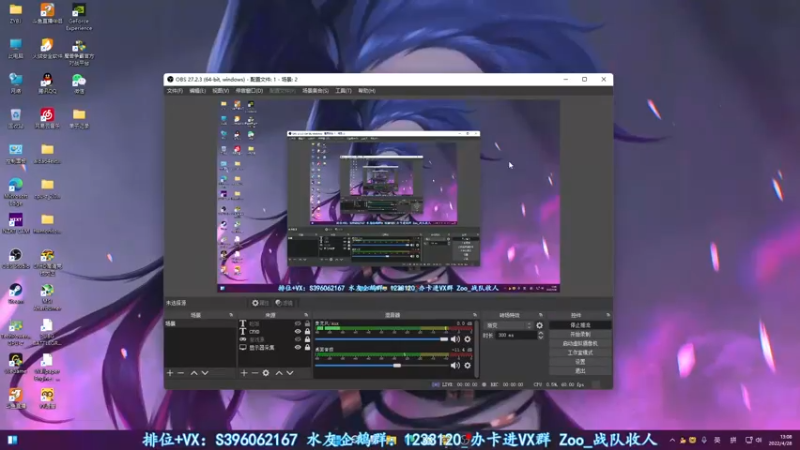Select the scene entry in Scenes list

[200, 323]
